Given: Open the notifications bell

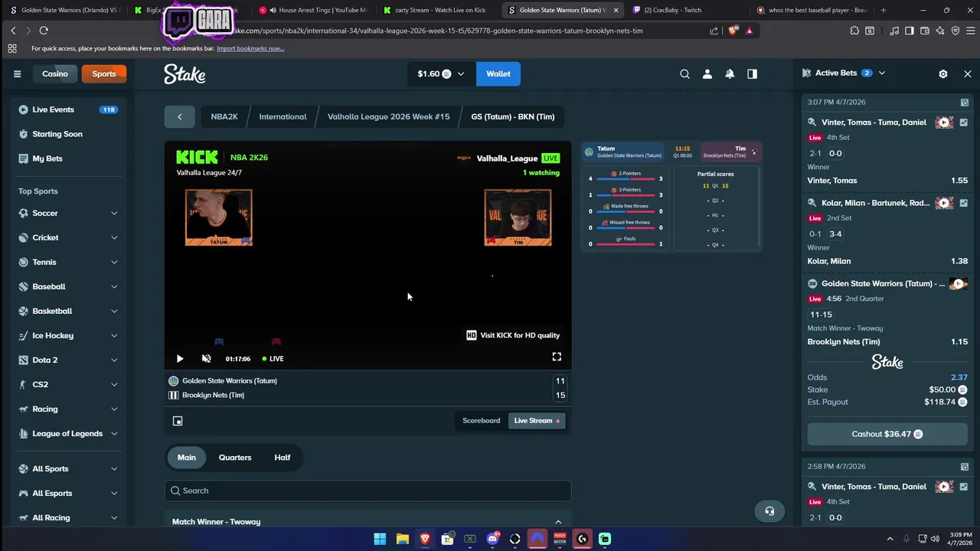Looking at the screenshot, I should 730,74.
